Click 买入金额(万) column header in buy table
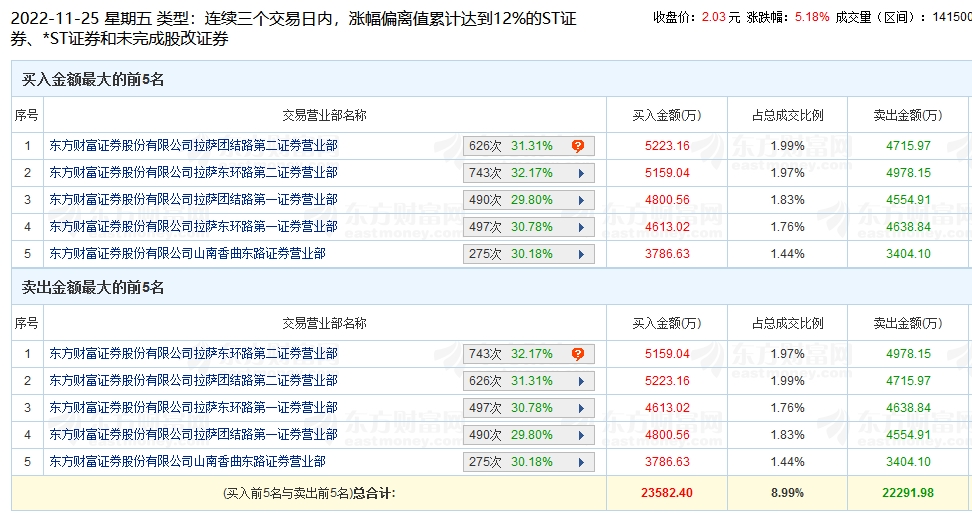Viewport: 972px width, 517px height. tap(667, 115)
